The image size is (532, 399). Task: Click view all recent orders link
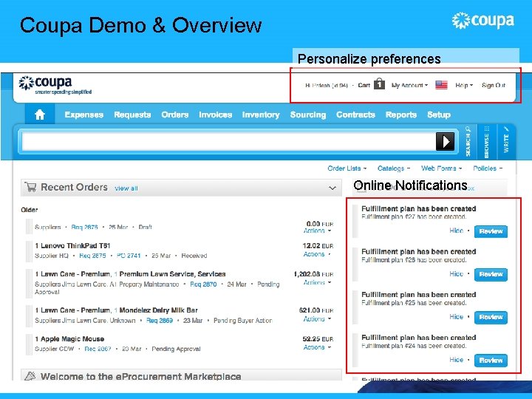(x=126, y=188)
